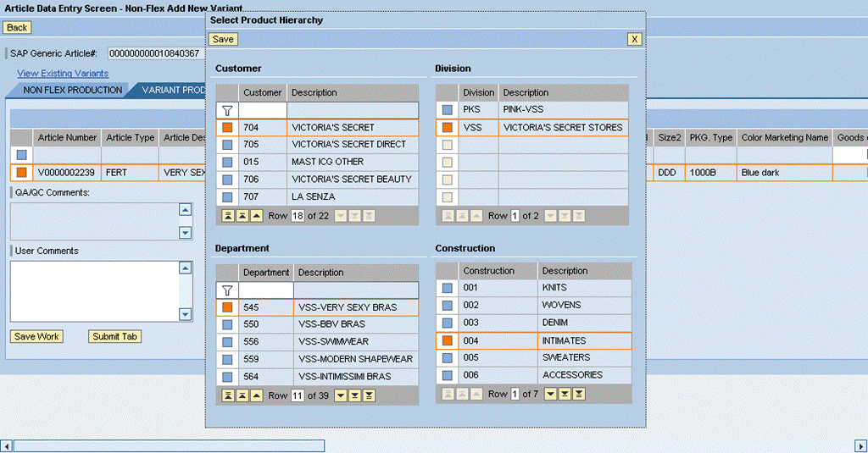Viewport: 868px width, 453px height.
Task: Click the Save Work button
Action: 36,336
